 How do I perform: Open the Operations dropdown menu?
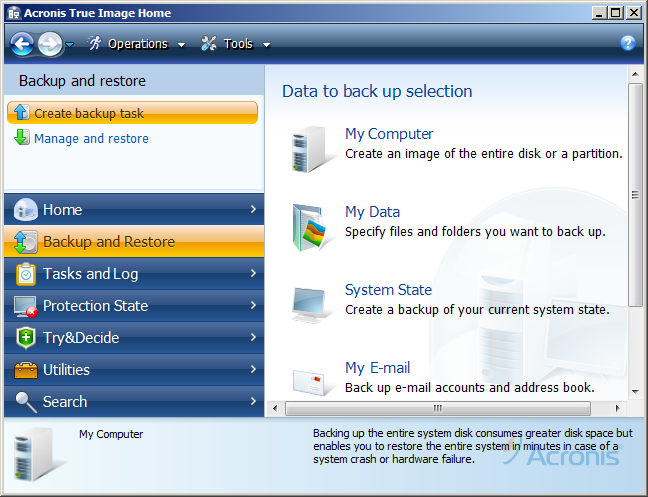pyautogui.click(x=137, y=44)
